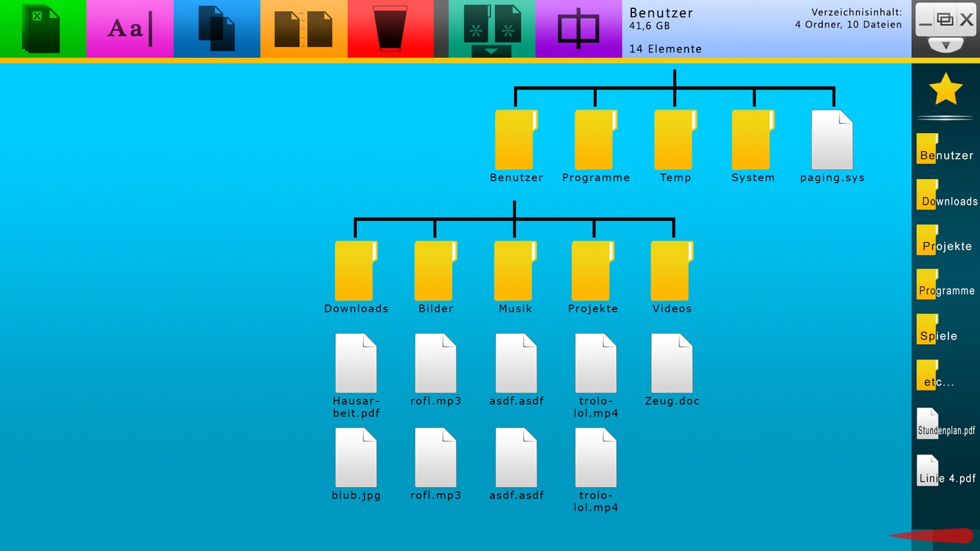Open the Musik folder
980x551 pixels.
[x=515, y=271]
